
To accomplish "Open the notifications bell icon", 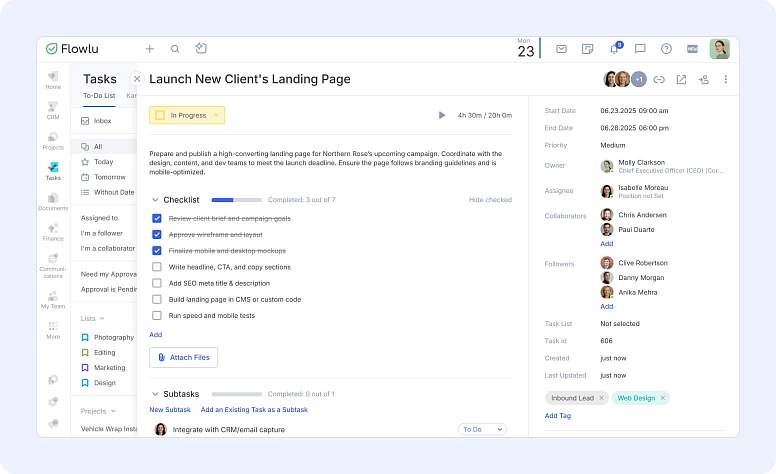I will pos(614,49).
